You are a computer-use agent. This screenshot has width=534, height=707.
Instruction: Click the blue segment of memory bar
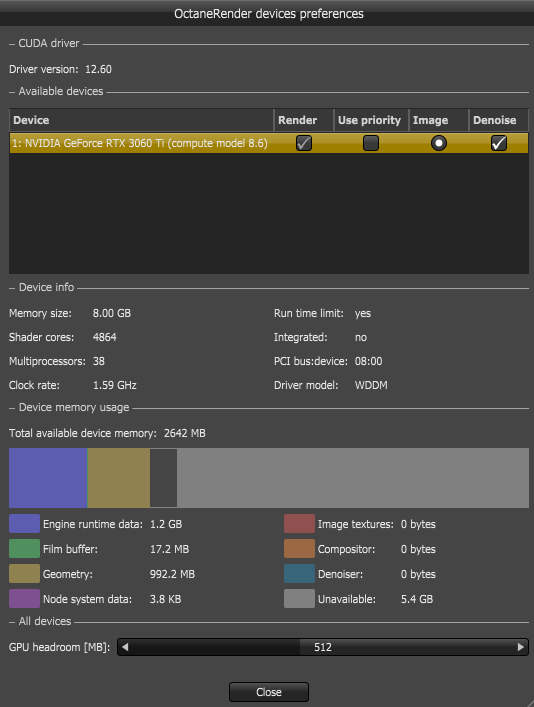coord(48,478)
